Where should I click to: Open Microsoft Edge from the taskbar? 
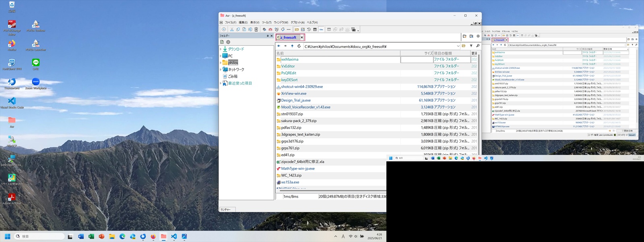(122, 236)
